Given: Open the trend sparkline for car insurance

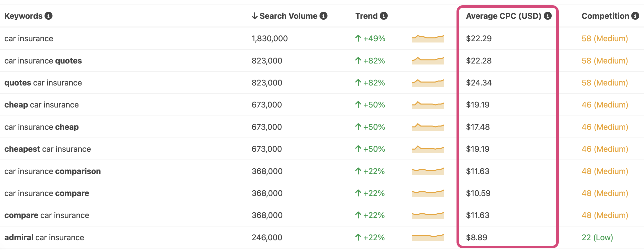Looking at the screenshot, I should pyautogui.click(x=427, y=38).
